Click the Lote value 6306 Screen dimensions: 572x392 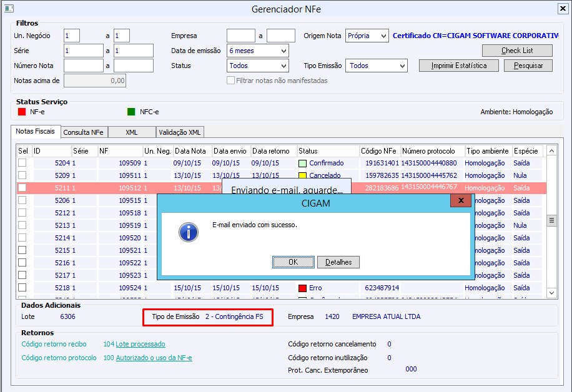point(67,316)
